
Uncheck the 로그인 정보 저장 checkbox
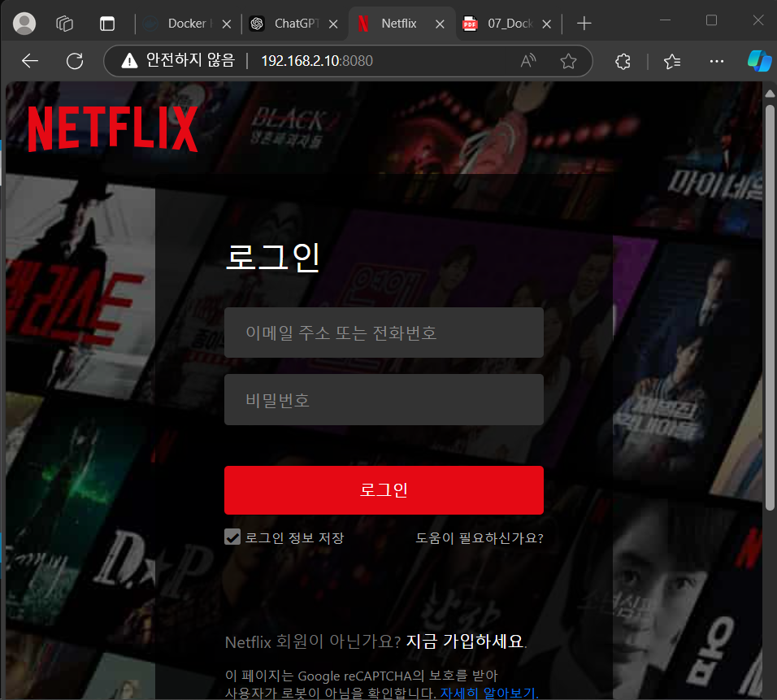point(232,537)
